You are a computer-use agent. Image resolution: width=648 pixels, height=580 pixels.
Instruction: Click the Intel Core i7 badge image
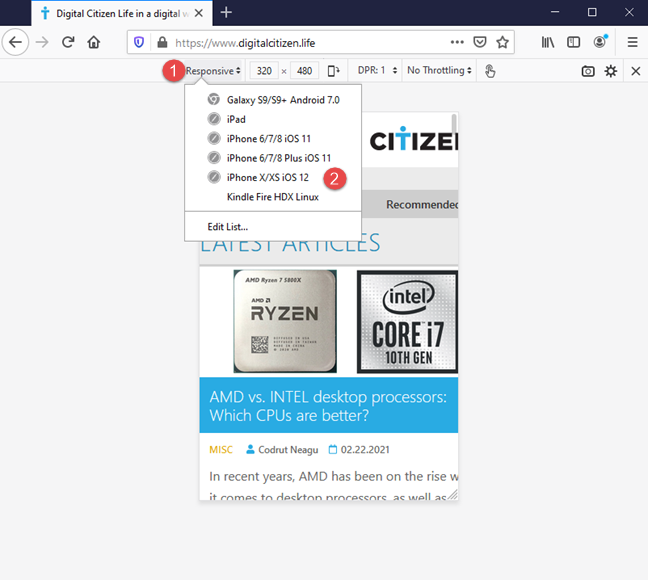(407, 322)
